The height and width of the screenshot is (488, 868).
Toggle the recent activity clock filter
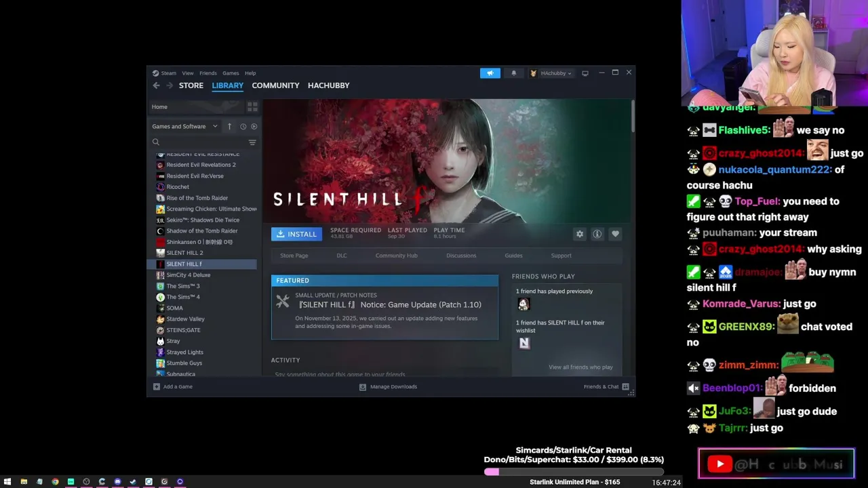pyautogui.click(x=243, y=127)
